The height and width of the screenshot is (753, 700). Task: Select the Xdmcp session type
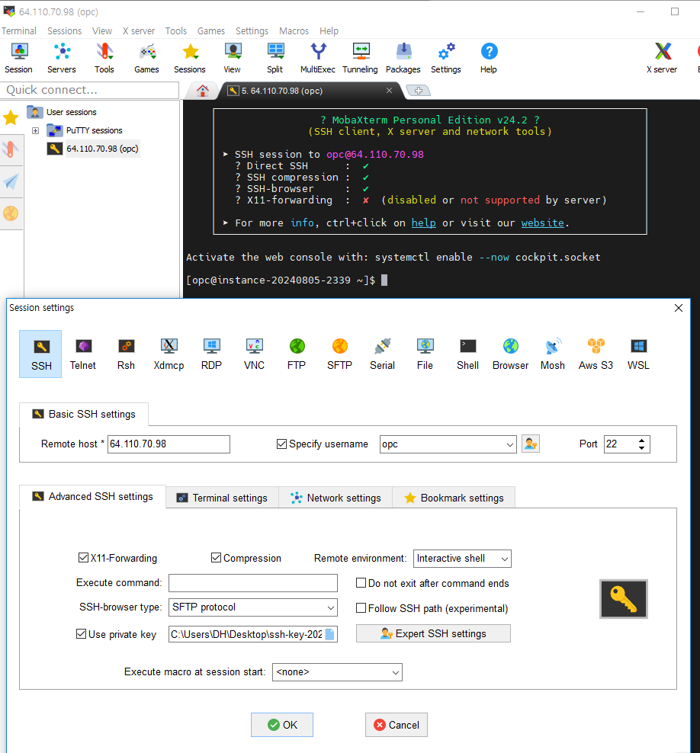tap(169, 354)
